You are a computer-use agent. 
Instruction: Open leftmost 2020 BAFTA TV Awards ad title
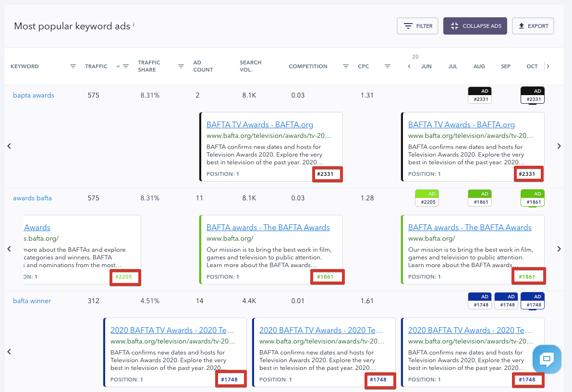pos(172,331)
